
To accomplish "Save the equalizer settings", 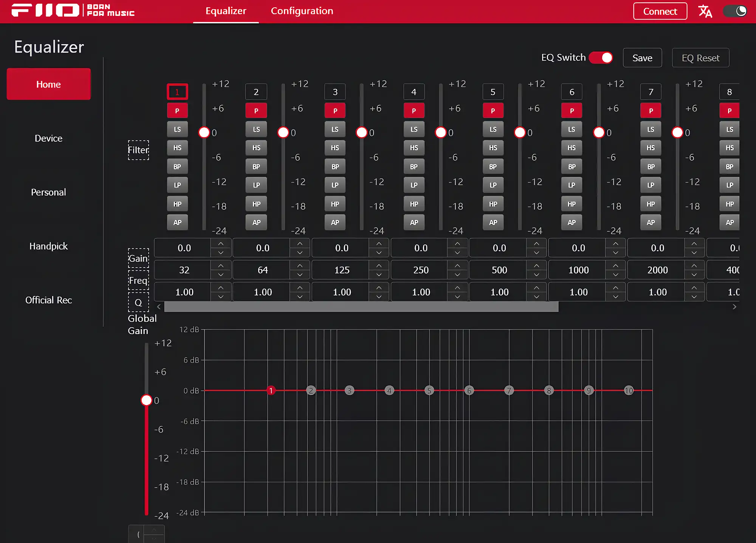I will [x=642, y=58].
